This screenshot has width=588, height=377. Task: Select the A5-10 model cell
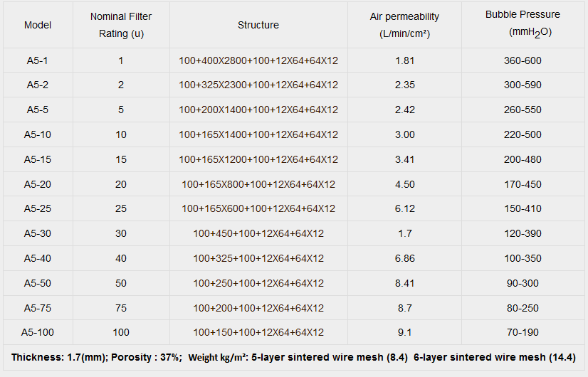[x=38, y=134]
